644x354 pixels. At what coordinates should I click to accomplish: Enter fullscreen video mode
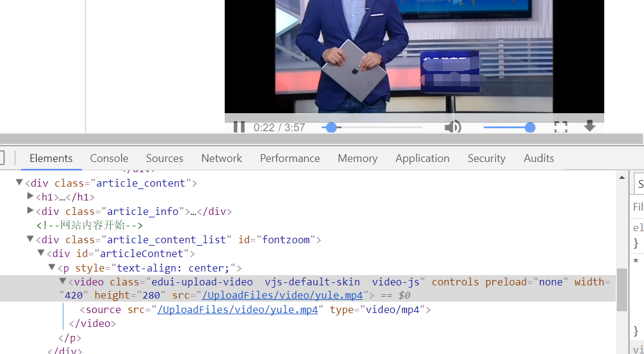561,127
